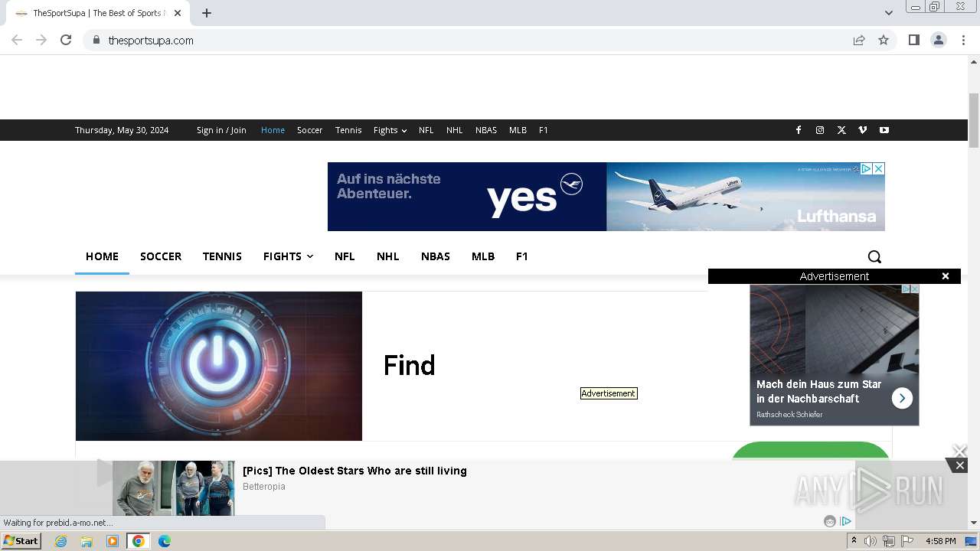
Task: Open the browser side panel icon
Action: [913, 40]
